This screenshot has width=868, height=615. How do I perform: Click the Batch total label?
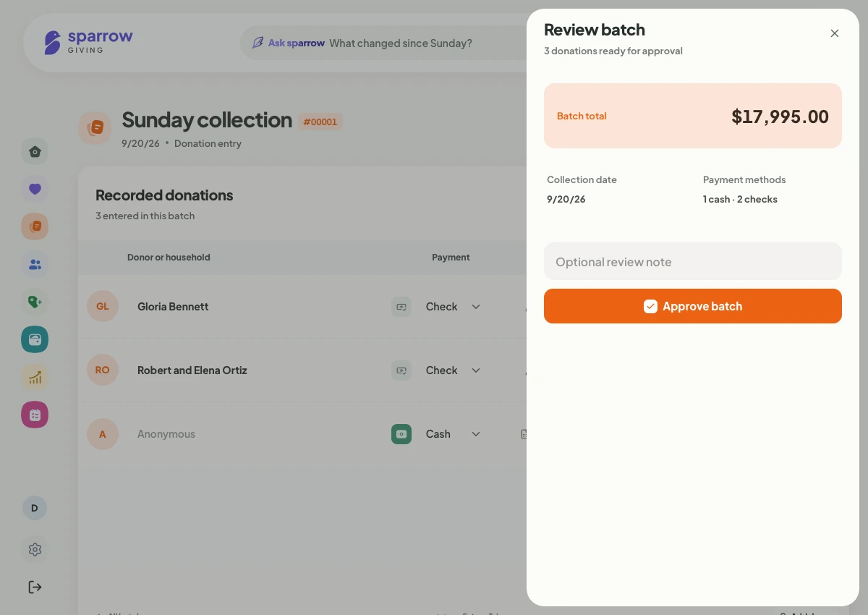582,116
